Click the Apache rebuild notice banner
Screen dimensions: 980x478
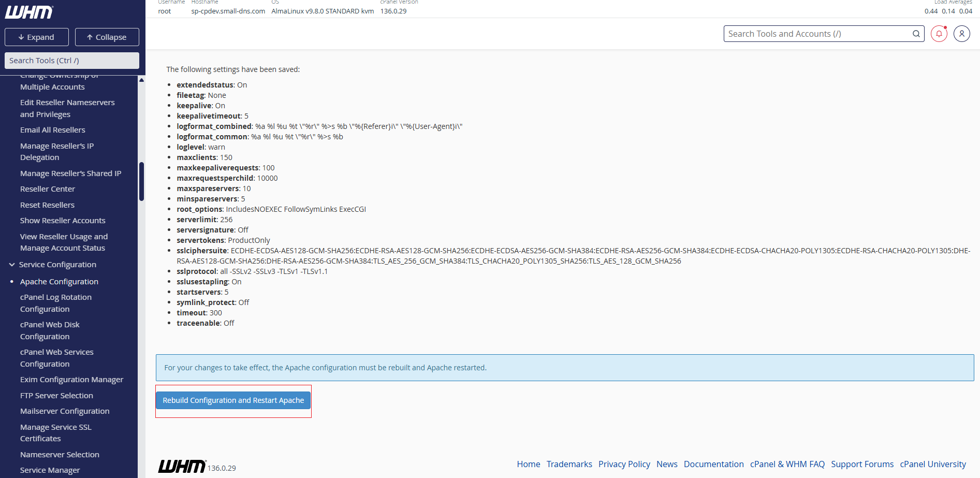565,368
